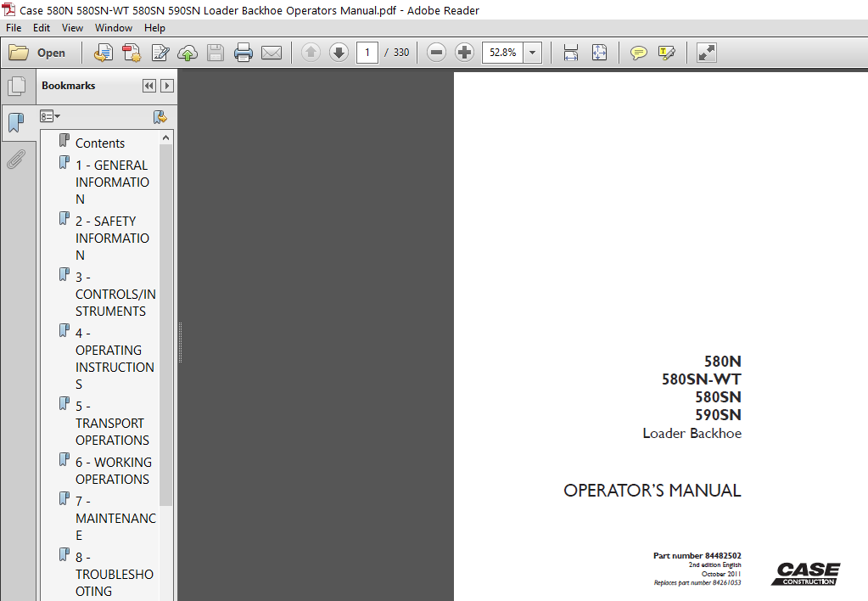Open the Edit menu
Viewport: 868px width, 601px height.
42,28
